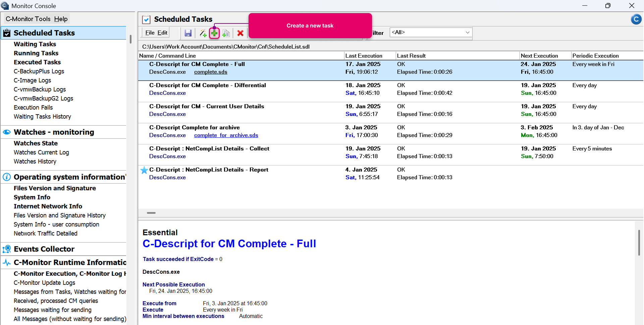Image resolution: width=644 pixels, height=325 pixels.
Task: Open the File menu in Scheduled Tasks toolbar
Action: (x=150, y=32)
